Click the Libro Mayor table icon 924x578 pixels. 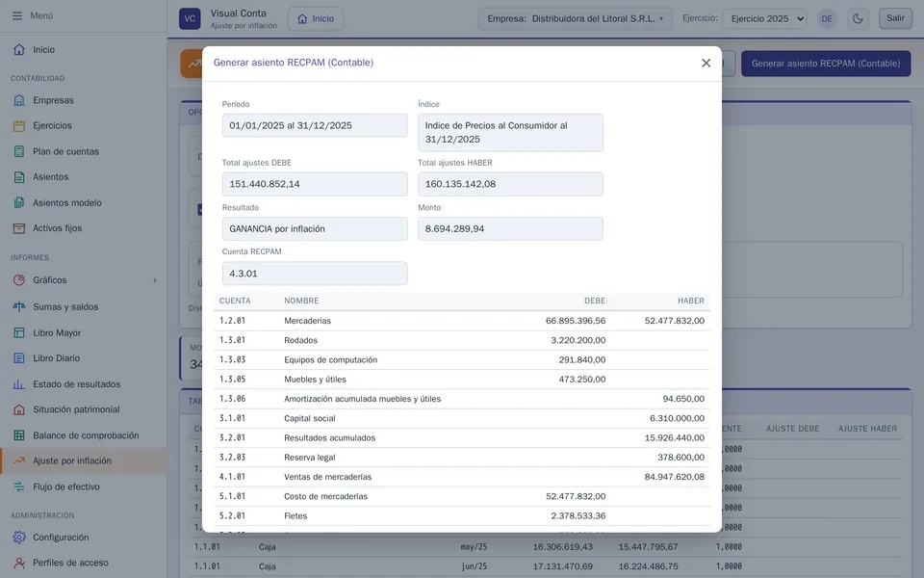point(19,332)
